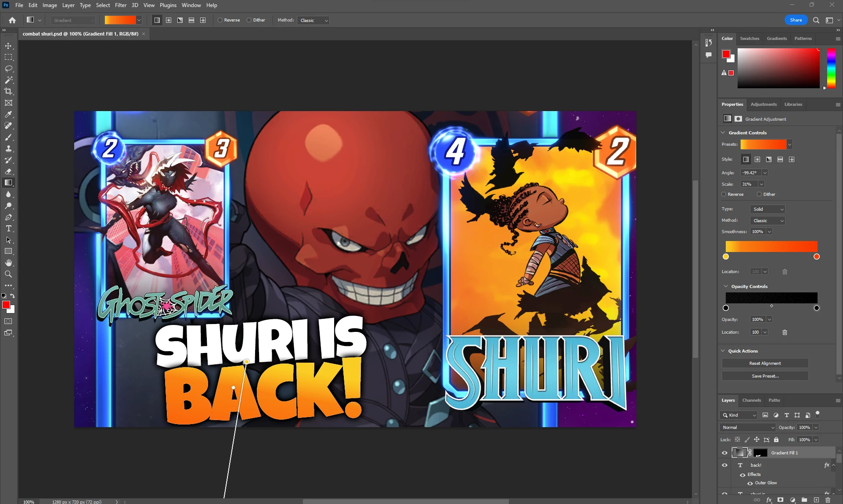Hide the Gradient Fill 1 layer
The width and height of the screenshot is (843, 504).
click(x=724, y=453)
